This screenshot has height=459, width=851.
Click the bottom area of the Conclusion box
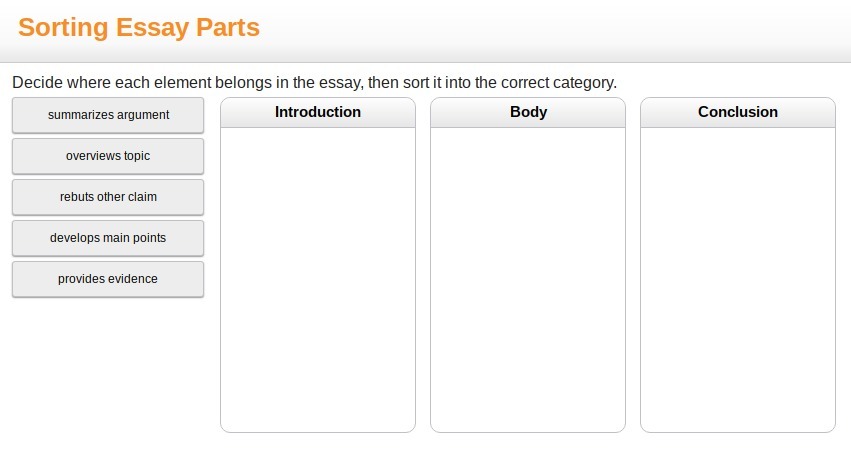click(738, 410)
